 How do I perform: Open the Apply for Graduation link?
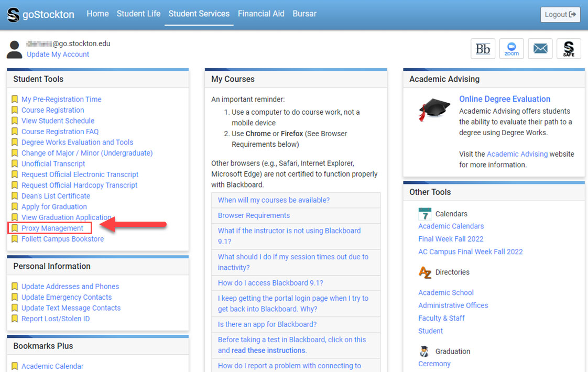pyautogui.click(x=54, y=206)
